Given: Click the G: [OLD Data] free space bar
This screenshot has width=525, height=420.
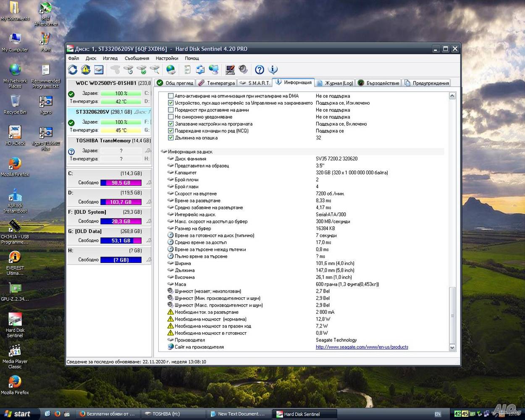Looking at the screenshot, I should (121, 241).
